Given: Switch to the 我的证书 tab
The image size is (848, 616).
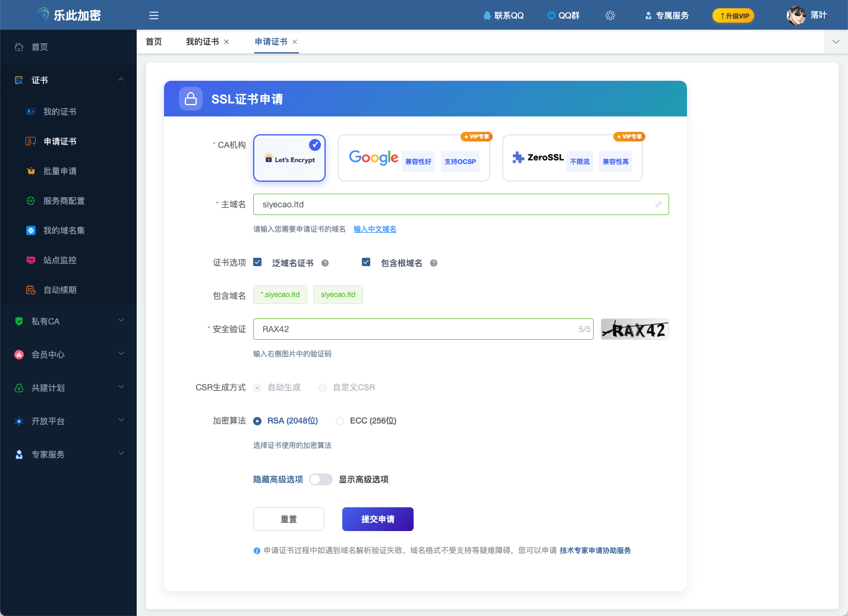Looking at the screenshot, I should [202, 42].
